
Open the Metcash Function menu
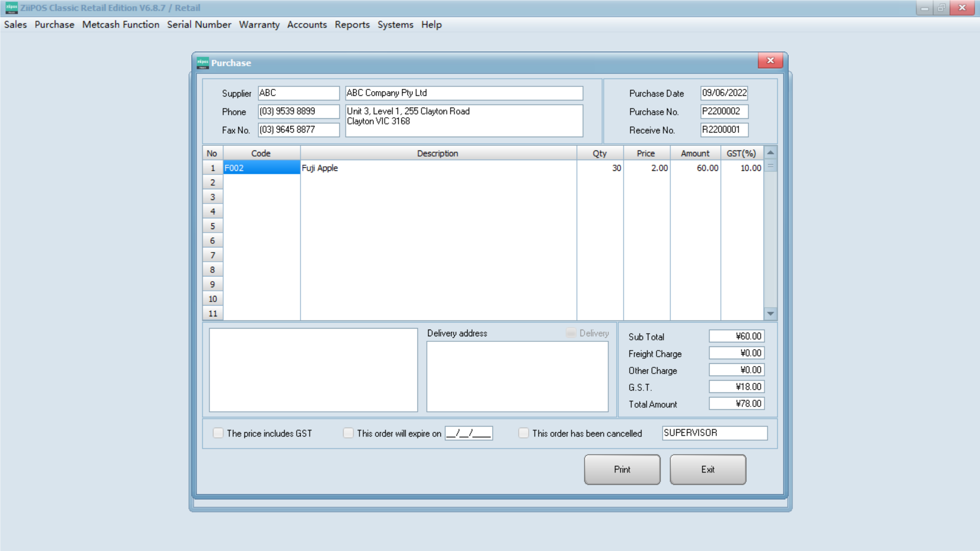[120, 24]
